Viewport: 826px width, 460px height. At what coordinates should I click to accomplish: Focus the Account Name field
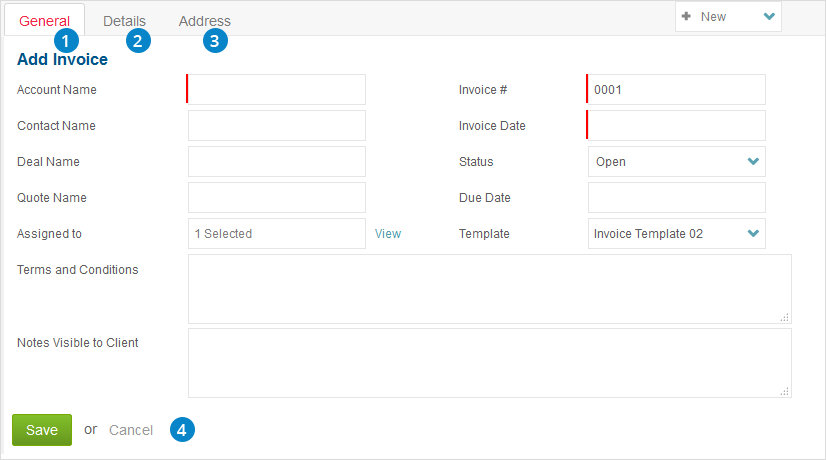pos(277,89)
